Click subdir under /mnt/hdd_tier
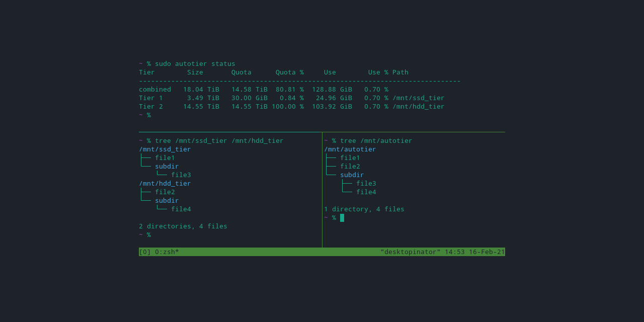The width and height of the screenshot is (644, 322). point(167,200)
